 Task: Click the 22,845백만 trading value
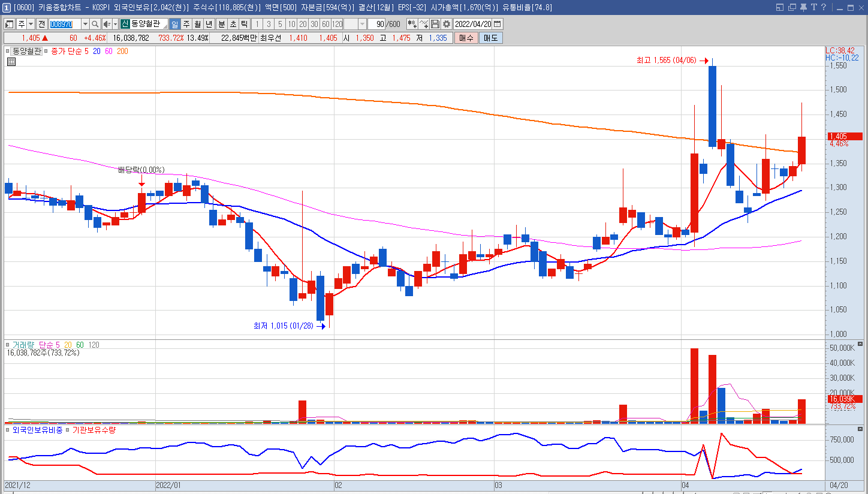[239, 38]
